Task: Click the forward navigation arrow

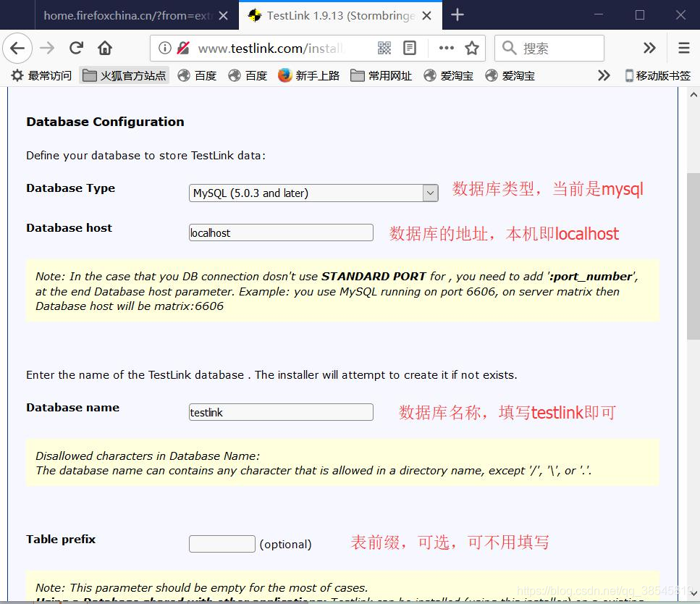Action: (46, 48)
